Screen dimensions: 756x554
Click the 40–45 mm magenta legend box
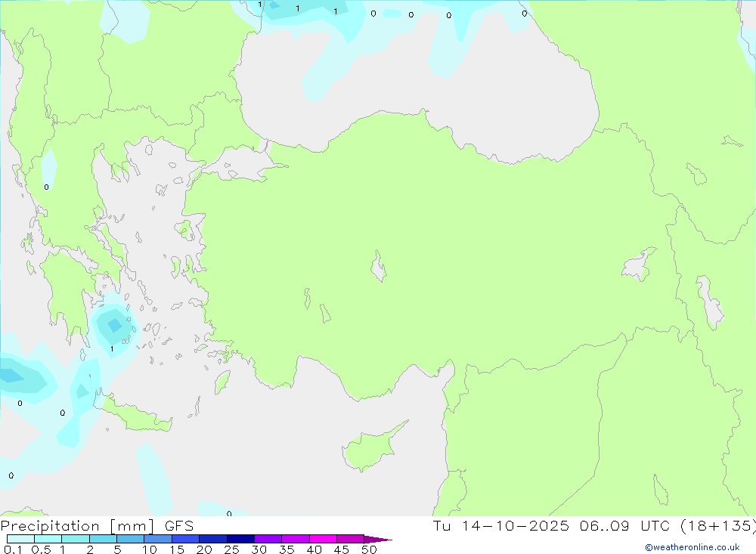pos(323,539)
